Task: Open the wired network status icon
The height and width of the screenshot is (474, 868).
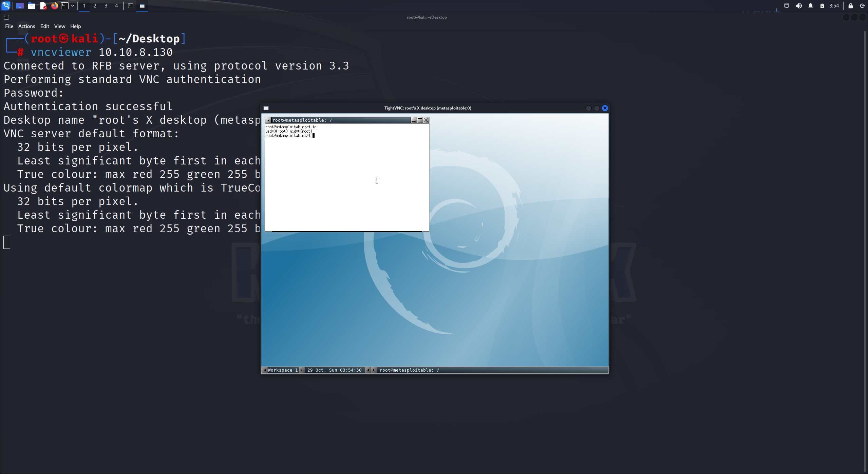Action: tap(787, 6)
